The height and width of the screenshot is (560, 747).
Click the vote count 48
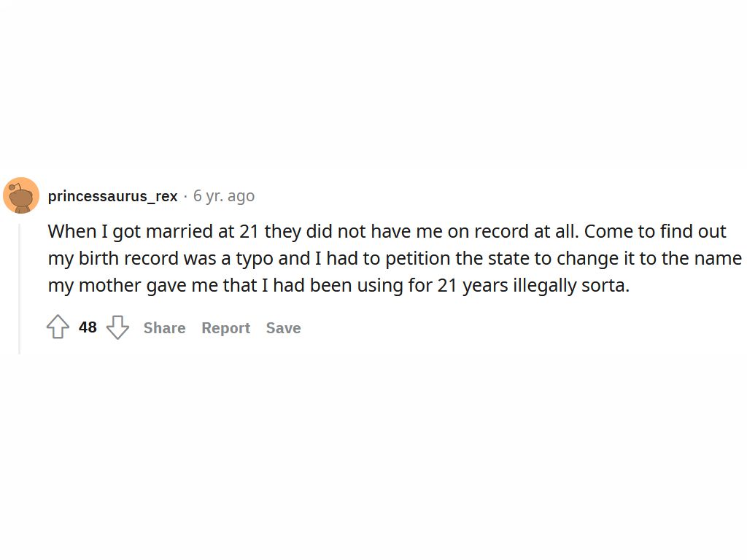(x=88, y=327)
